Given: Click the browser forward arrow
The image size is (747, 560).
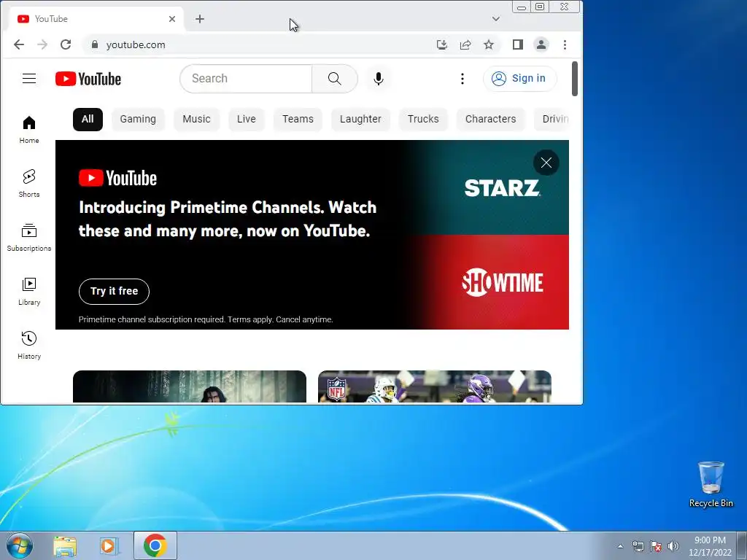Looking at the screenshot, I should tap(42, 44).
